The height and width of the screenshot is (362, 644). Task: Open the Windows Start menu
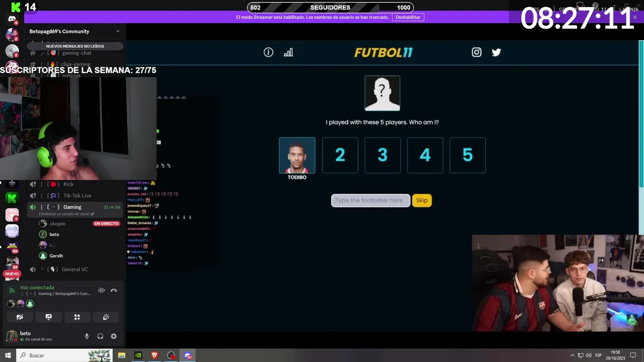pos(8,355)
